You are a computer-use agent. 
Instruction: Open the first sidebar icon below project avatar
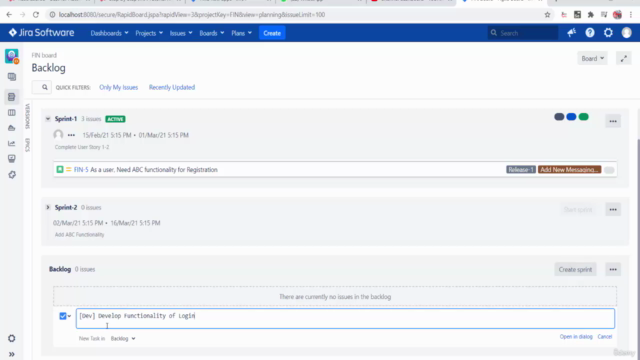point(11,77)
